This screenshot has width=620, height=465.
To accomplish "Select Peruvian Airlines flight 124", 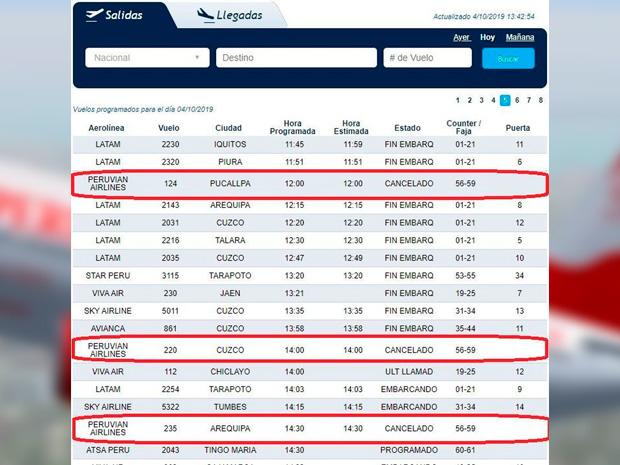I will coord(170,183).
